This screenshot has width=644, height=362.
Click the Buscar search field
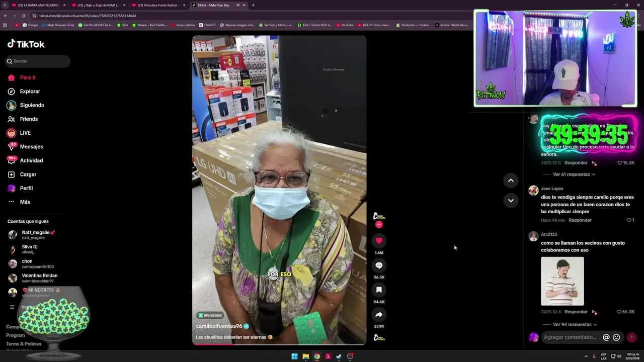pos(38,61)
